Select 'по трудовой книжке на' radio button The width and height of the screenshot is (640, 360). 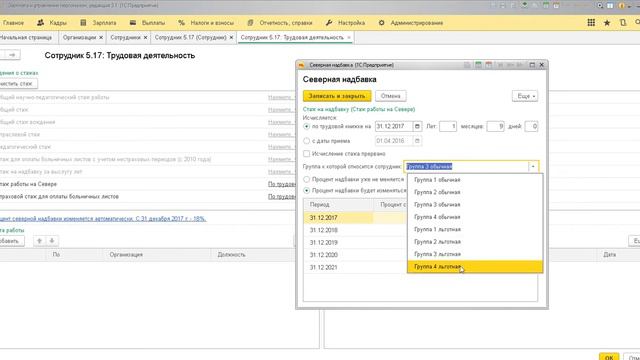(x=307, y=127)
